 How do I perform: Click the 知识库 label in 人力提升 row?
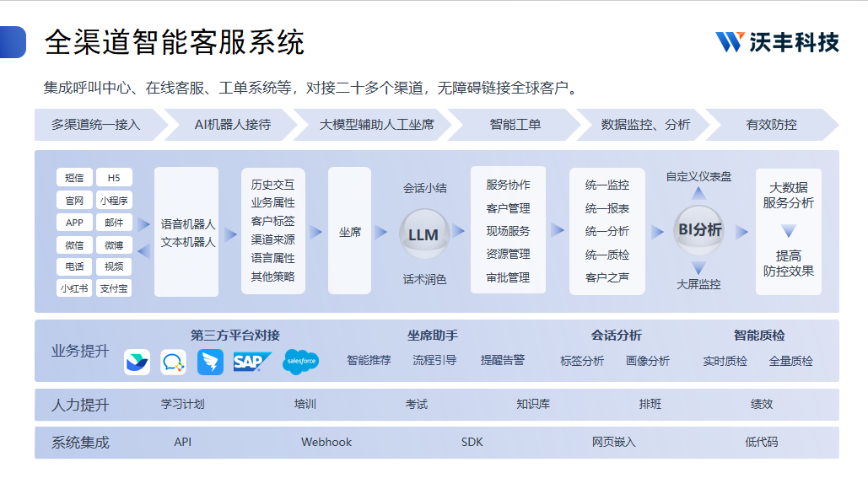coord(533,404)
